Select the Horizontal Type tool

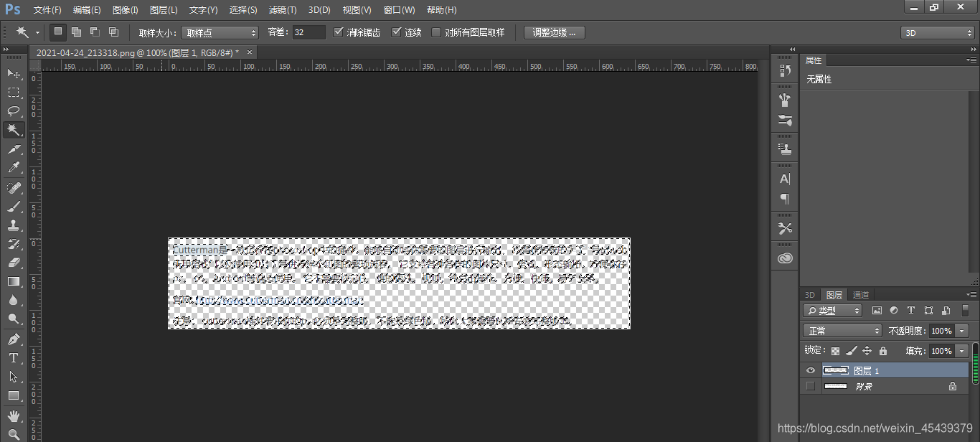(14, 357)
